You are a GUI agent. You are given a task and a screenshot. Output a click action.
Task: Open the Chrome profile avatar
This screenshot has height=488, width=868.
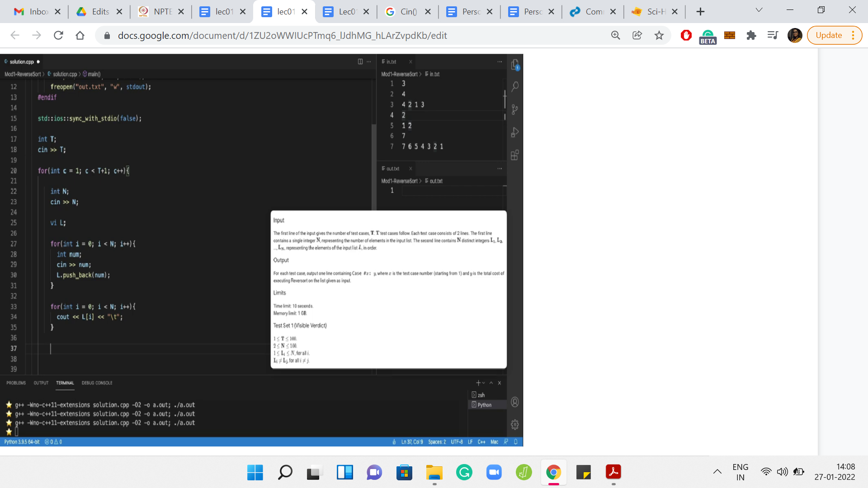tap(794, 35)
